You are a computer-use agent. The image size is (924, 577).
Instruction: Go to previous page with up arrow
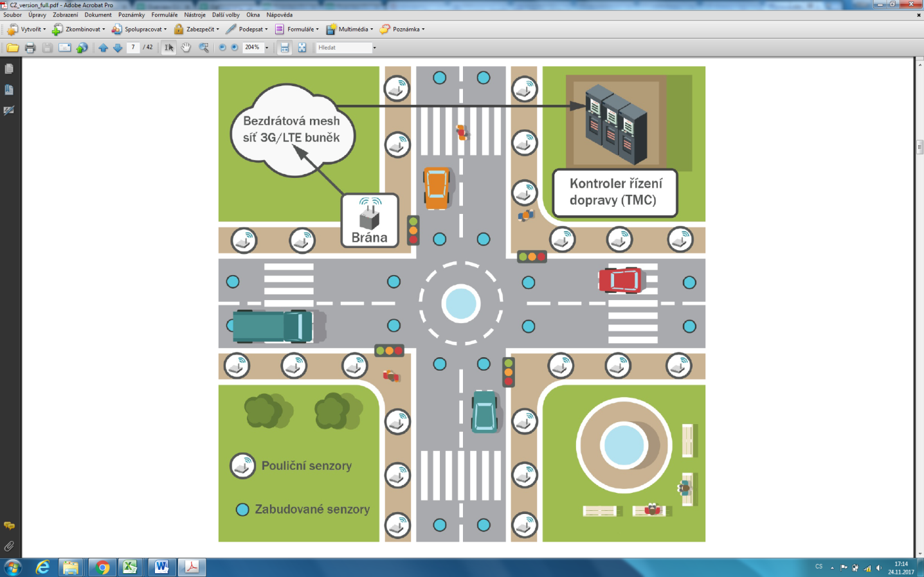coord(103,48)
